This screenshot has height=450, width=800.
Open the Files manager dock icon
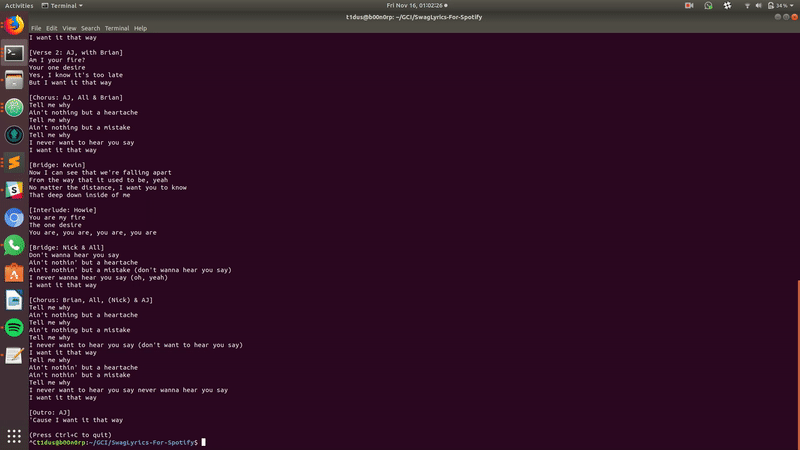point(14,80)
